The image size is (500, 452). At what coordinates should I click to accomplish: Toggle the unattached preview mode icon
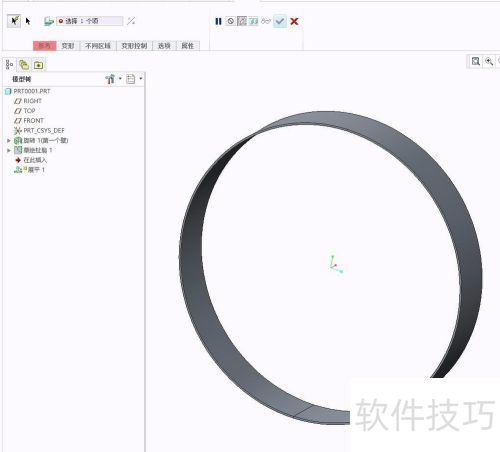[242, 21]
